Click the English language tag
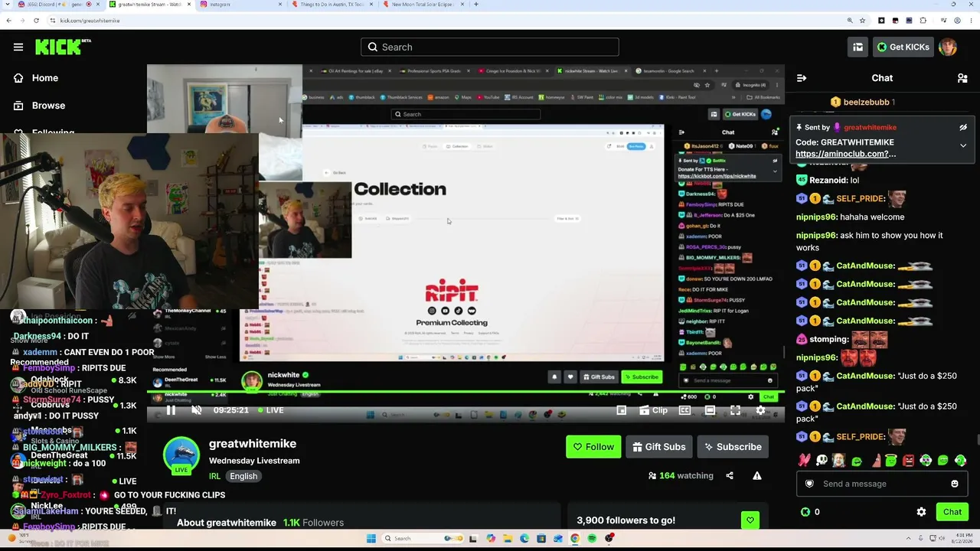Screen dimensions: 980x551 coord(243,476)
